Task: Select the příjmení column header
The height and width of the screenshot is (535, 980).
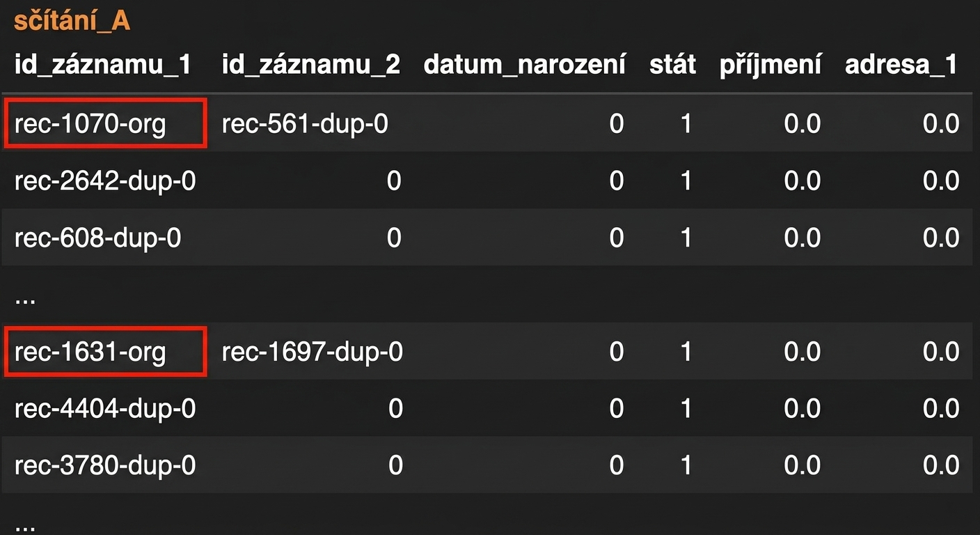Action: (770, 65)
